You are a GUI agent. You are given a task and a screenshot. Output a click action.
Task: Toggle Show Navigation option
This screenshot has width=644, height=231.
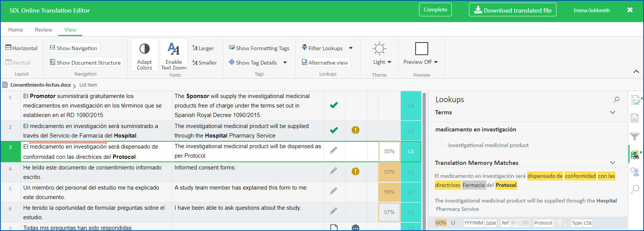[73, 48]
